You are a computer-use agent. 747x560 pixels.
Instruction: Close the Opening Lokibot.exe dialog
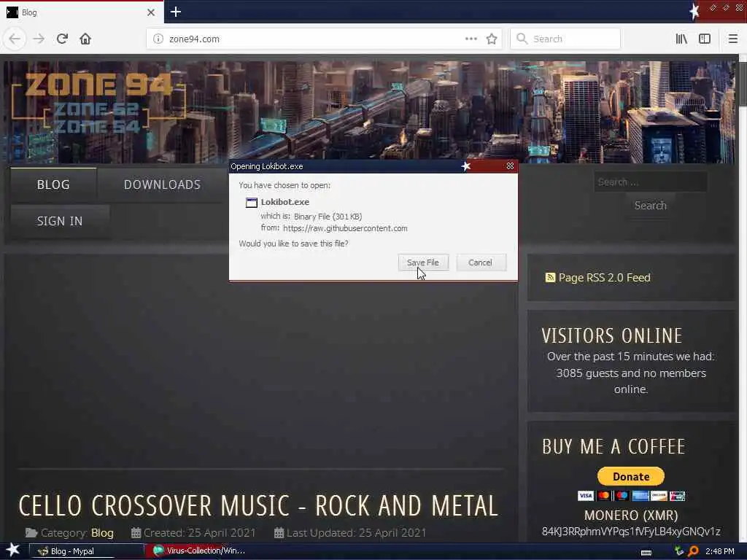point(510,166)
